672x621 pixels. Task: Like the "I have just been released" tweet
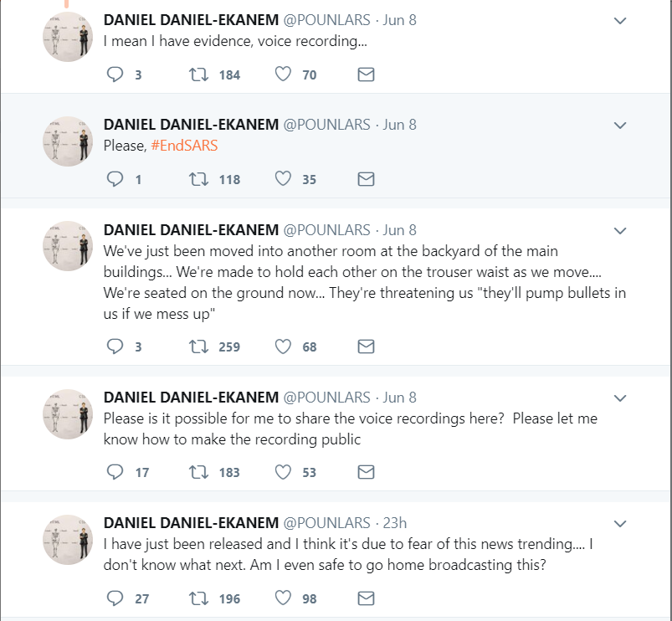283,598
